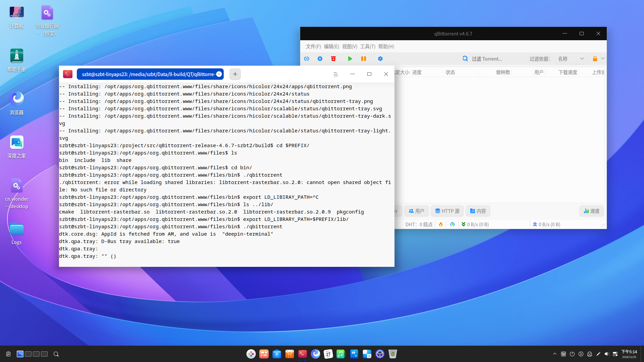Screen dimensions: 644x362
Task: Open the 深度之家 desktop icon
Action: (x=16, y=147)
